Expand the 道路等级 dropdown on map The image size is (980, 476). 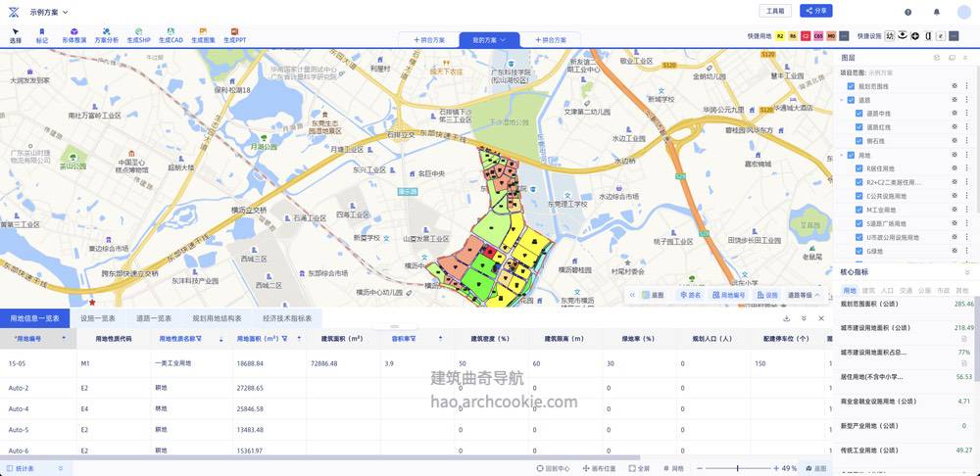[804, 295]
